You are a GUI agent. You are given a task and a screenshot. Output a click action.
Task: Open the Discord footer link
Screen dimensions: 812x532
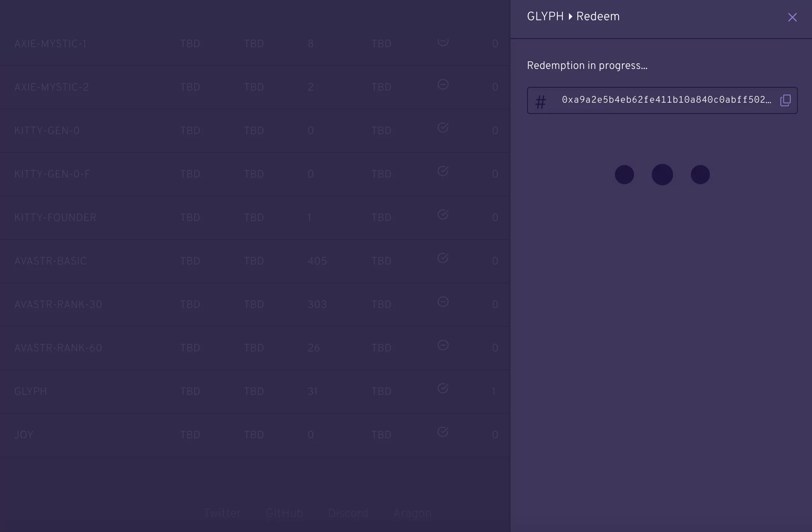348,513
